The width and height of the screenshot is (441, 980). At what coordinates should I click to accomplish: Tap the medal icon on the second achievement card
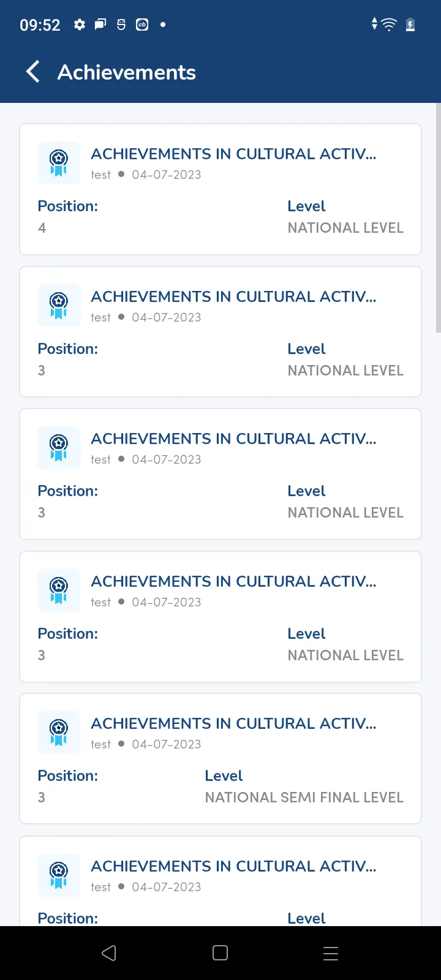pyautogui.click(x=59, y=306)
